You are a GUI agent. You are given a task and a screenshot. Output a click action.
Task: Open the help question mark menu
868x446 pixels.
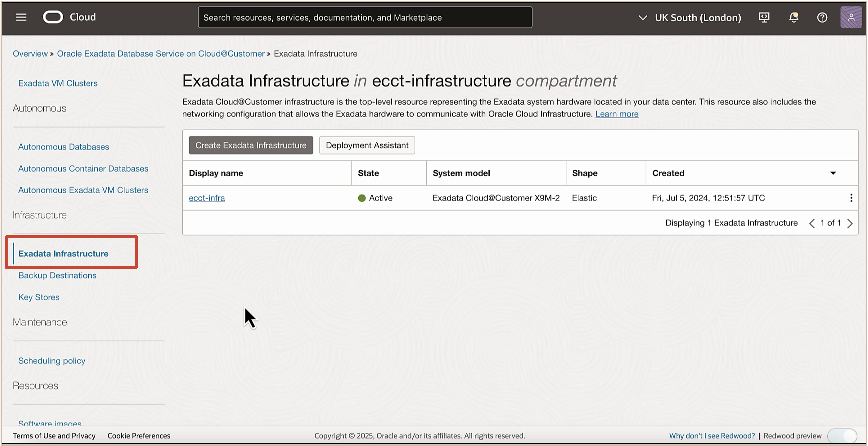[822, 17]
